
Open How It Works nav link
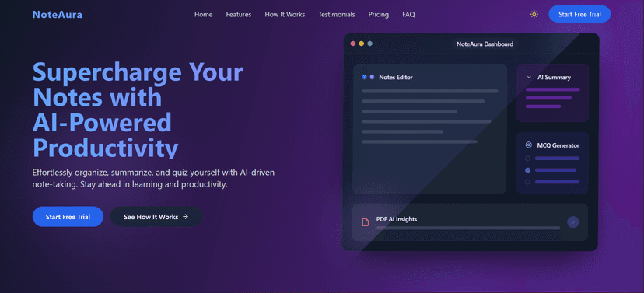click(x=285, y=14)
